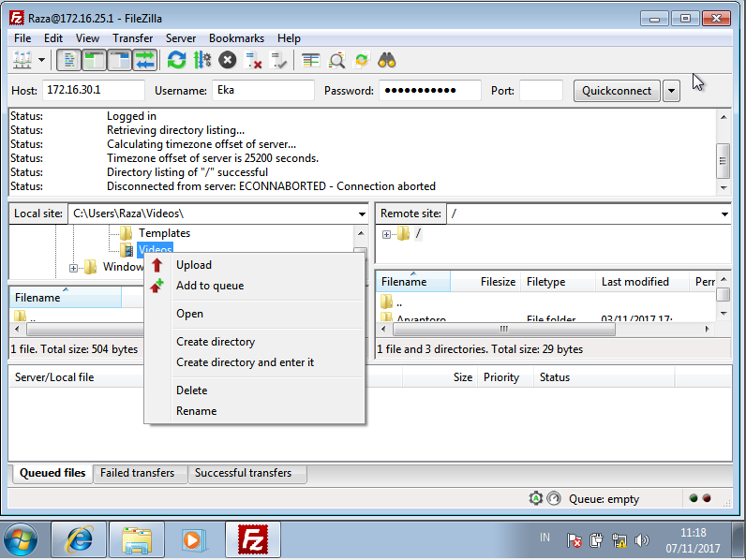Open Internet Explorer from taskbar
Image resolution: width=746 pixels, height=560 pixels.
(x=79, y=539)
